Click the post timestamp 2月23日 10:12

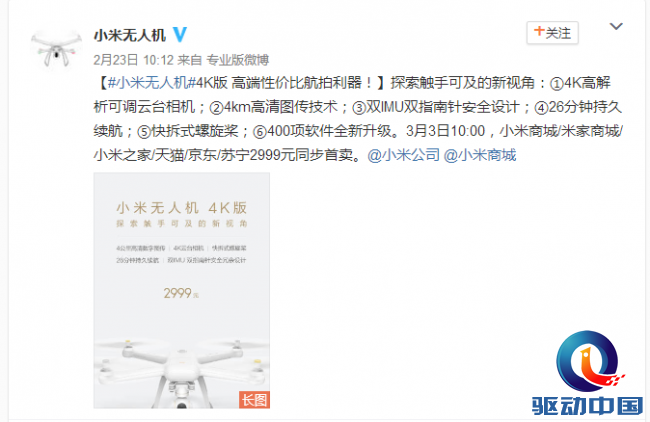coord(133,60)
